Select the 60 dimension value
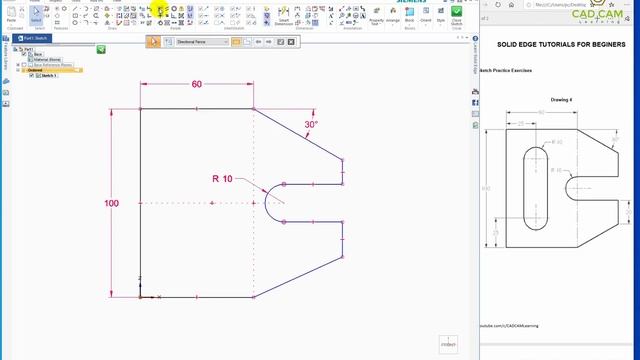Image resolution: width=640 pixels, height=360 pixels. [197, 84]
